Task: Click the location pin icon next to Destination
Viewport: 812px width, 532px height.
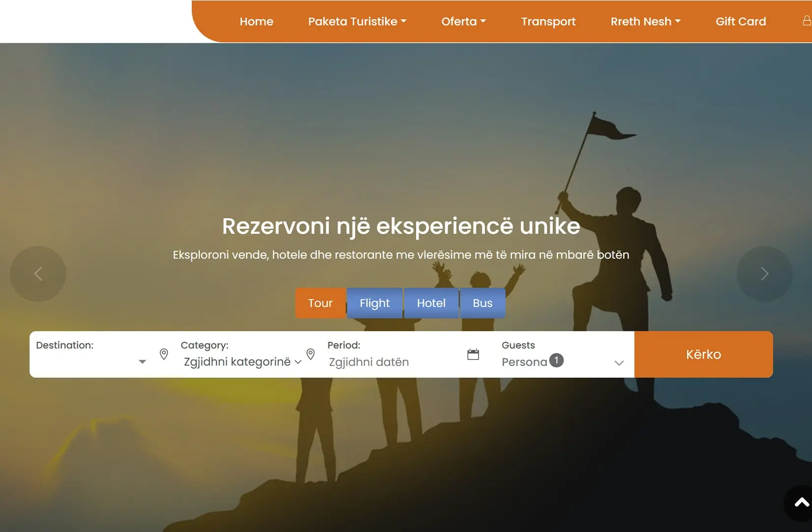Action: pos(164,354)
